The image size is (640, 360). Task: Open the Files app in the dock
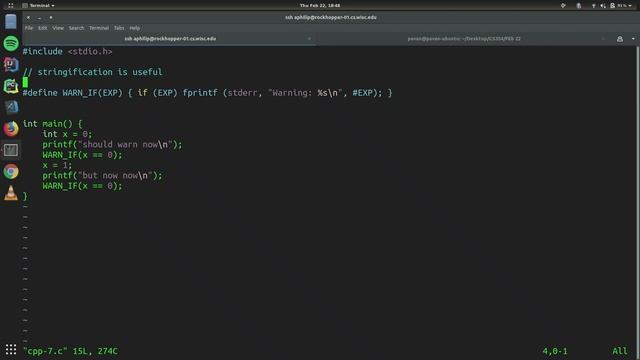(11, 22)
